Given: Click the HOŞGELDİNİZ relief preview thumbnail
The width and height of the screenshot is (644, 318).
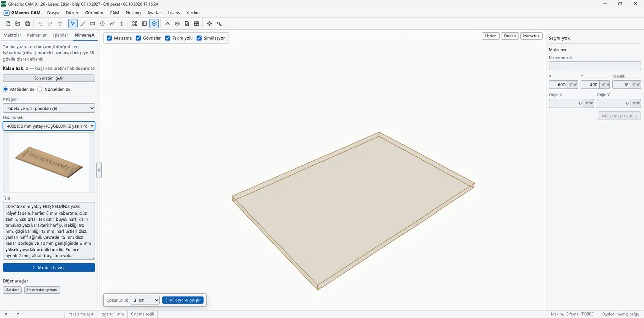Looking at the screenshot, I should tap(49, 162).
